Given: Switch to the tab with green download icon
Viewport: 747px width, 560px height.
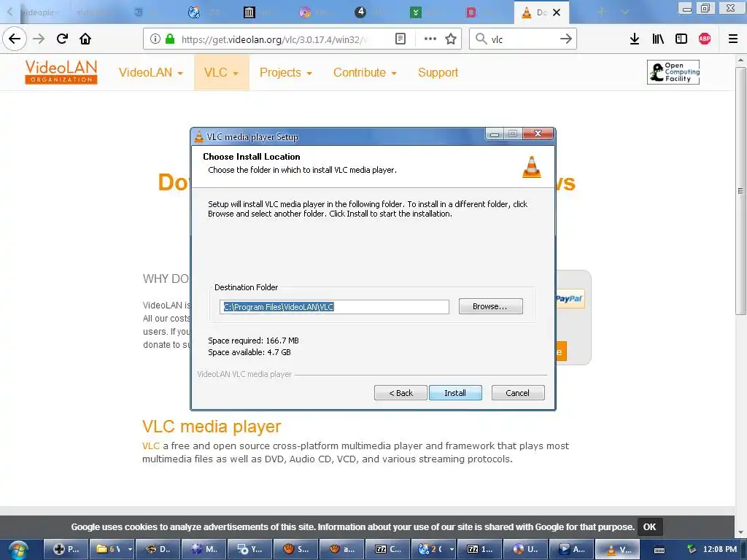Looking at the screenshot, I should (x=415, y=12).
